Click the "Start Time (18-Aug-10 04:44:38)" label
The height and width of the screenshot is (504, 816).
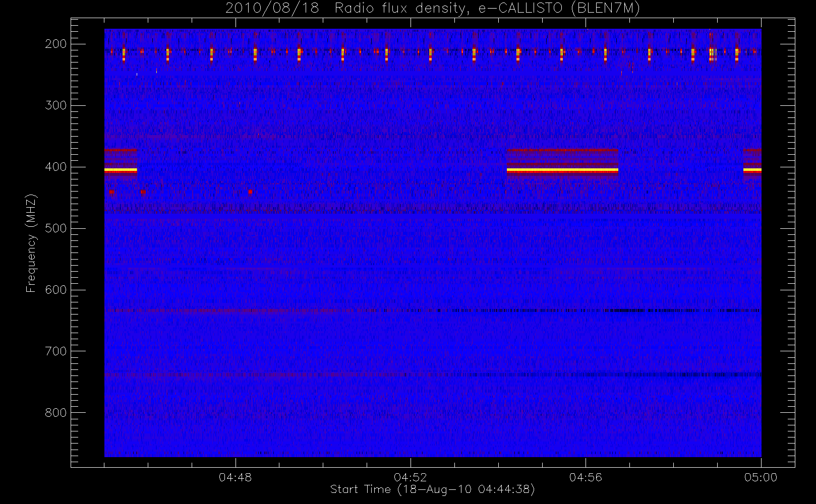pos(432,489)
